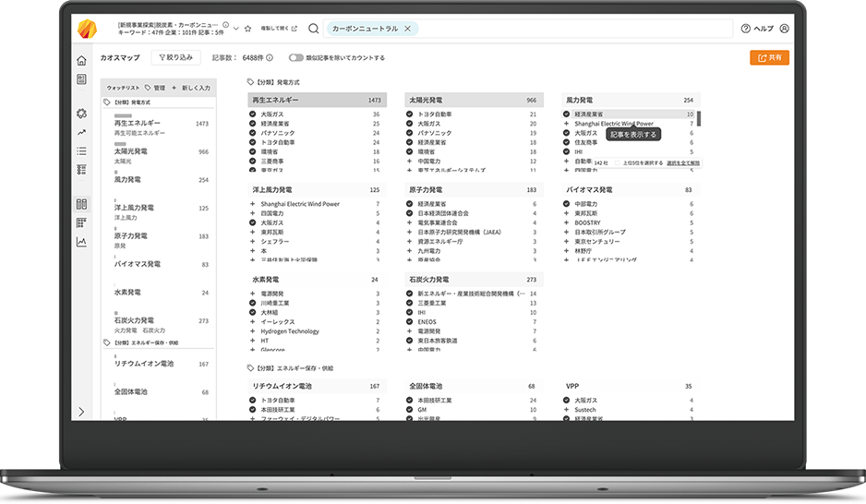Image resolution: width=866 pixels, height=504 pixels.
Task: Open the grid matrix icon in the sidebar
Action: click(x=81, y=223)
